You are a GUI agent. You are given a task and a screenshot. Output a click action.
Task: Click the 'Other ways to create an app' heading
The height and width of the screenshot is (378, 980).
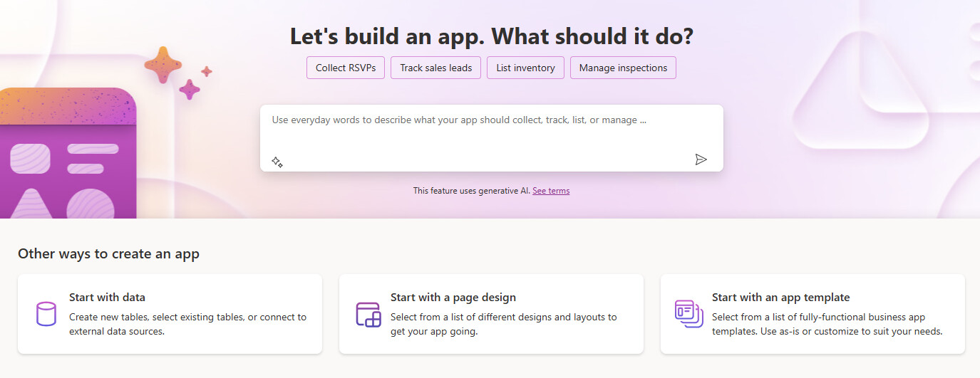point(108,253)
